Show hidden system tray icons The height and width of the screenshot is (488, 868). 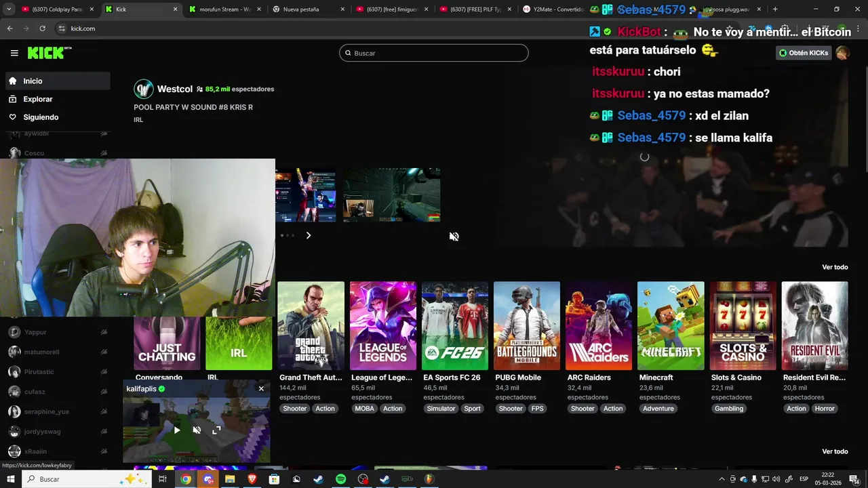click(722, 479)
